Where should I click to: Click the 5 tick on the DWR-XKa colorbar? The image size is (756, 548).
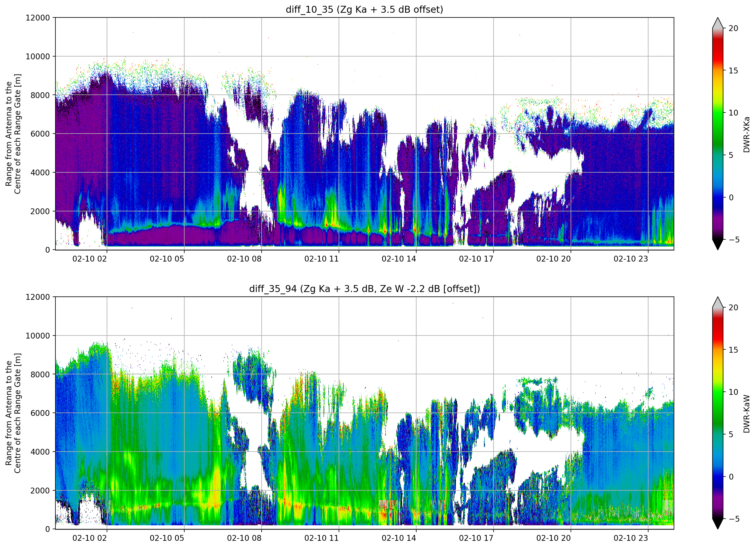pos(731,155)
